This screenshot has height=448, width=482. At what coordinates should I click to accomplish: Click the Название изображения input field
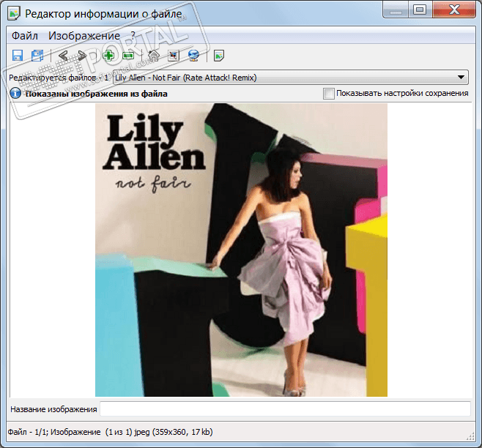(x=285, y=409)
